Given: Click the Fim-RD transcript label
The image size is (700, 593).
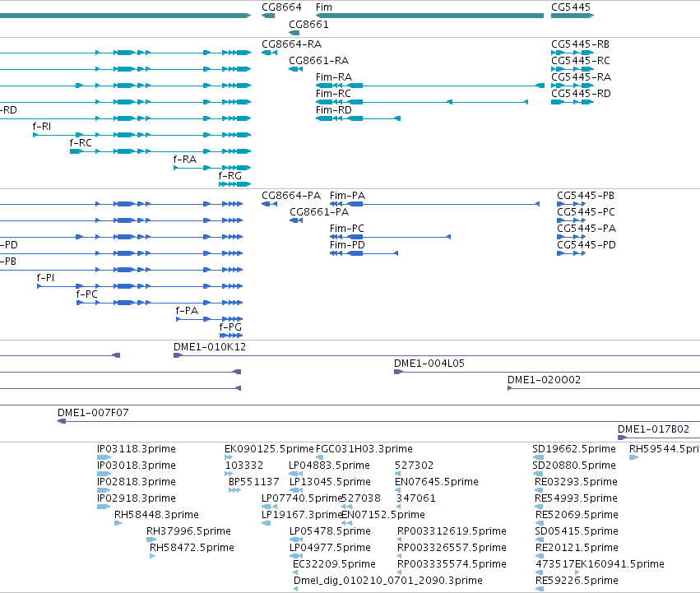Looking at the screenshot, I should point(333,110).
